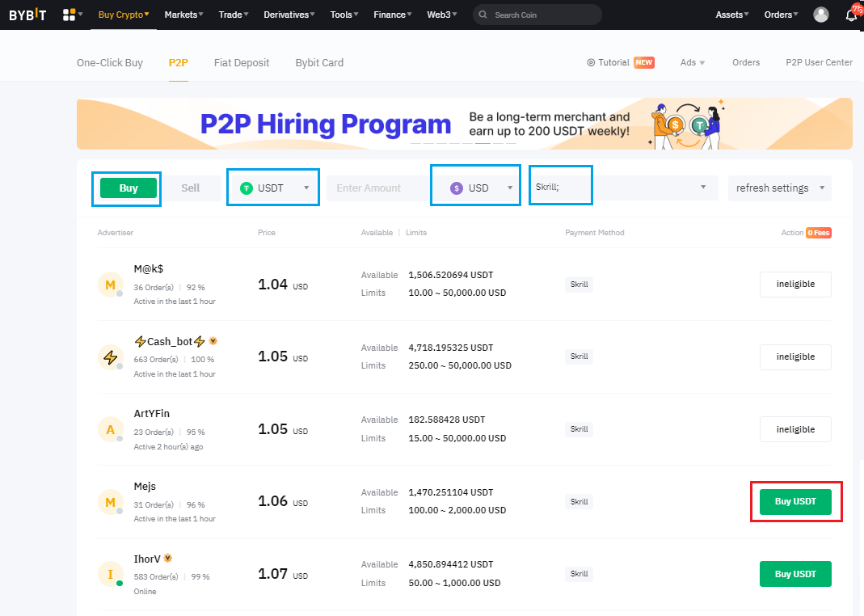Click the M@k$ advertiser avatar
The width and height of the screenshot is (864, 616).
point(110,285)
